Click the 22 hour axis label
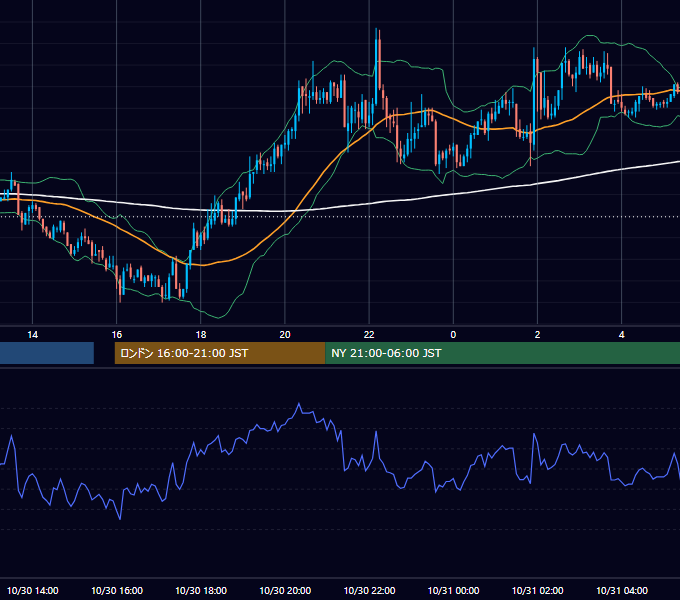Viewport: 680px width, 600px height. point(369,335)
